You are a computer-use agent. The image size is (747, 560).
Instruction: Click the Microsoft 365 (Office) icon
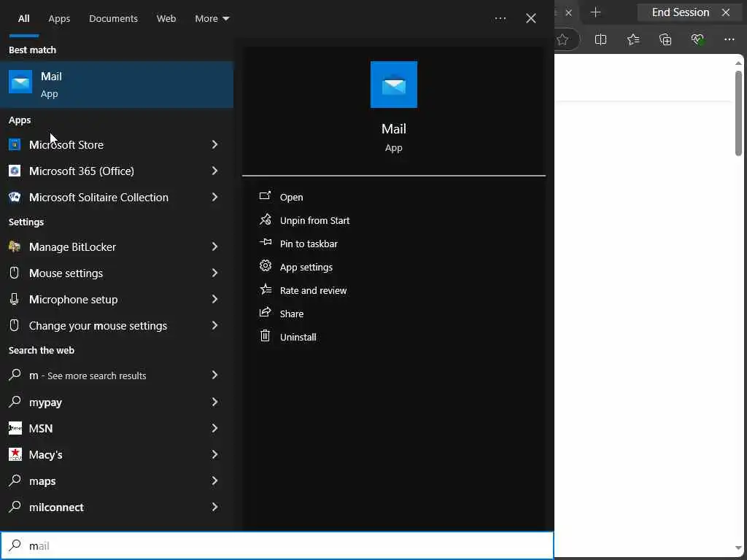[x=15, y=171]
